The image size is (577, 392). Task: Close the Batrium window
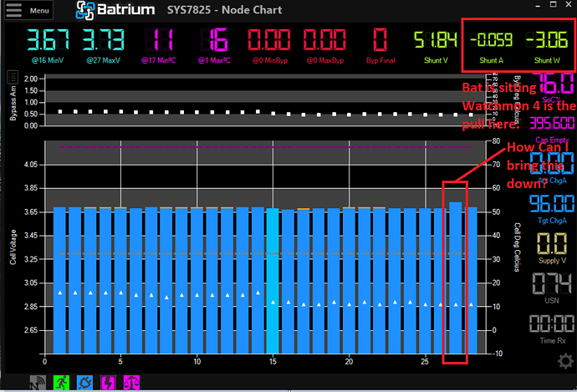tap(568, 4)
